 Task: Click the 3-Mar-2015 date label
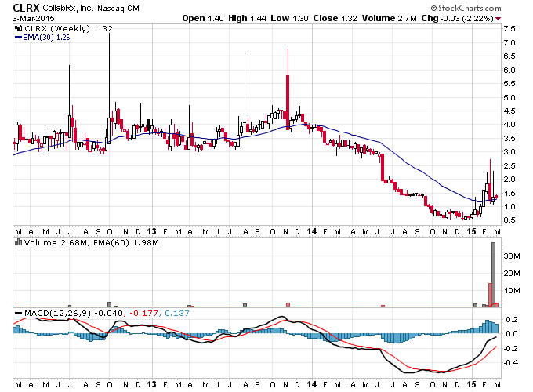pyautogui.click(x=33, y=18)
